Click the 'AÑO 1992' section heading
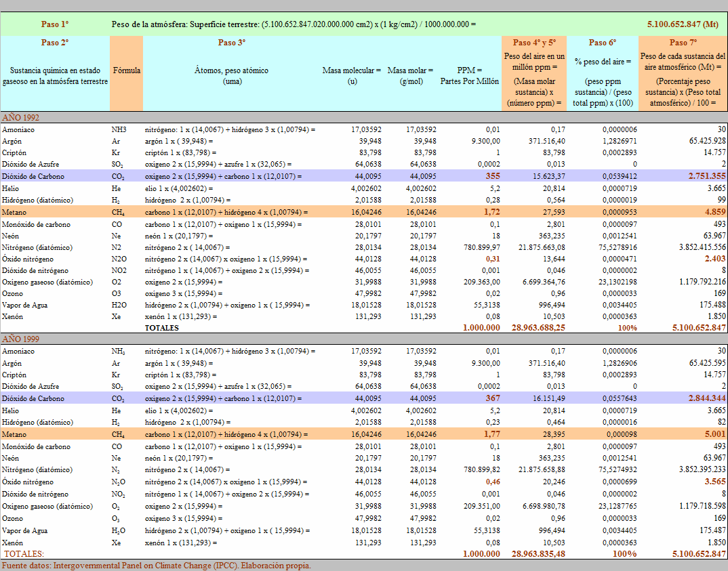The image size is (728, 571). tap(21, 117)
